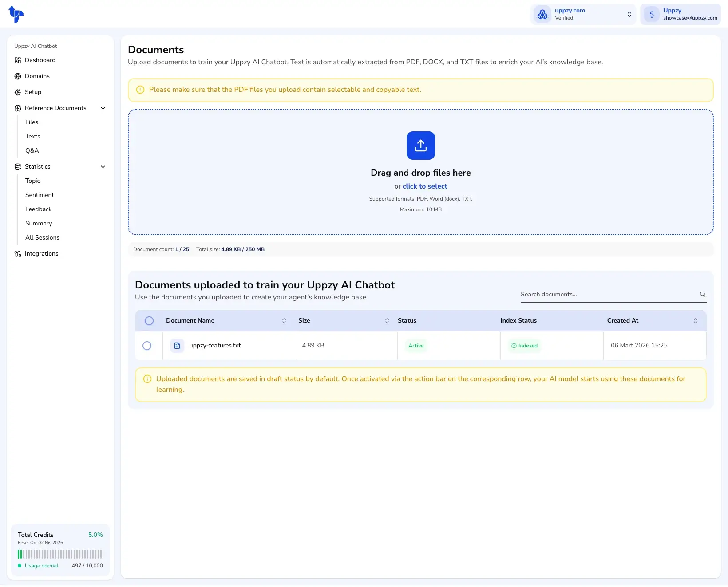Click the Total Credits usage bar

click(60, 554)
